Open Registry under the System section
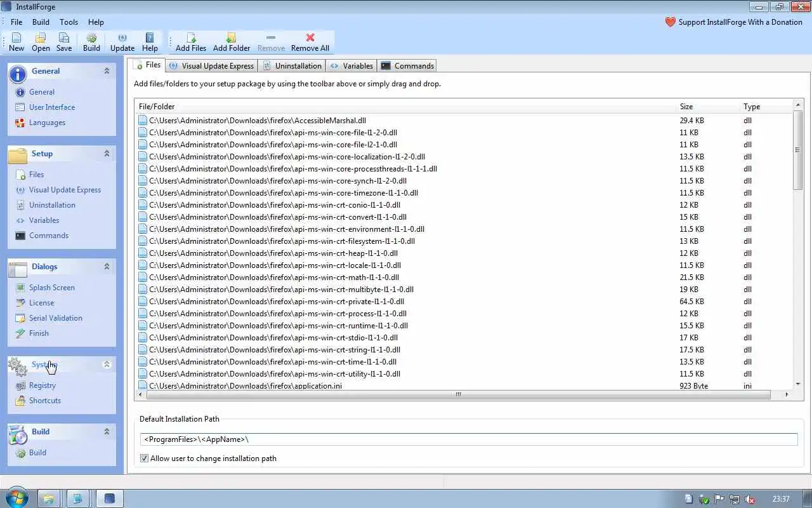 point(43,385)
